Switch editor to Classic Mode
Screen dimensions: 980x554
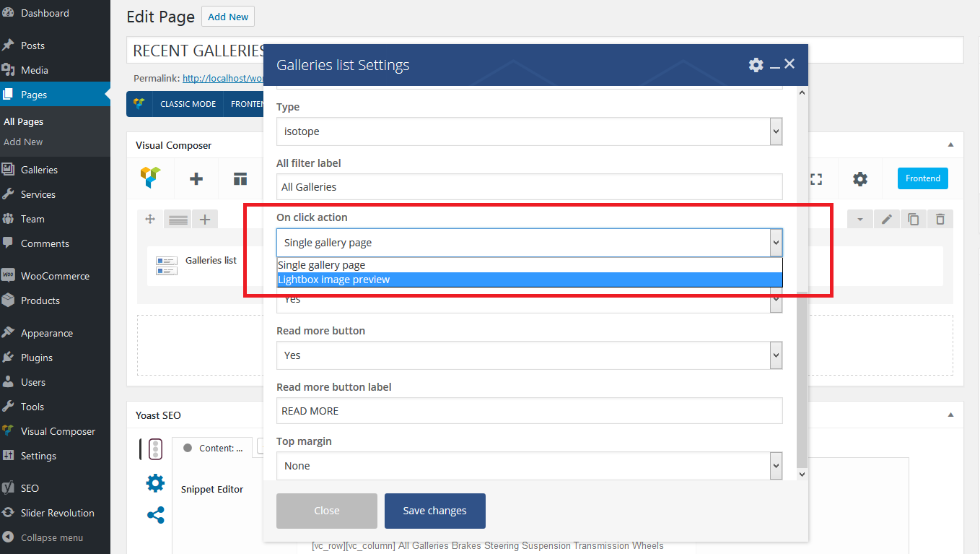(x=188, y=104)
